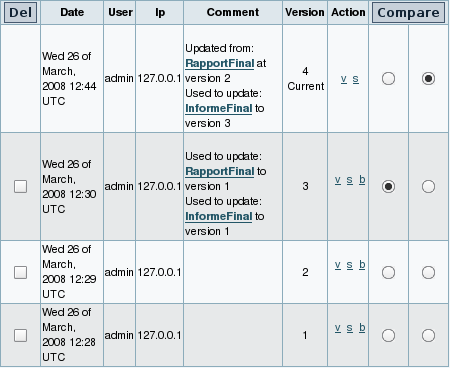This screenshot has width=450, height=368.
Task: Open the RapportFinal link in version 3 comment
Action: [220, 171]
